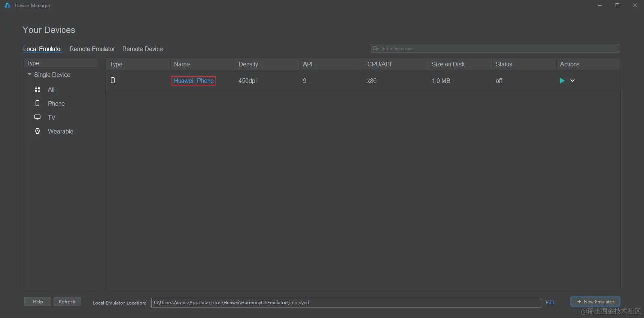Screen dimensions: 644x318
Task: Sort by the Density column header
Action: coord(267,64)
